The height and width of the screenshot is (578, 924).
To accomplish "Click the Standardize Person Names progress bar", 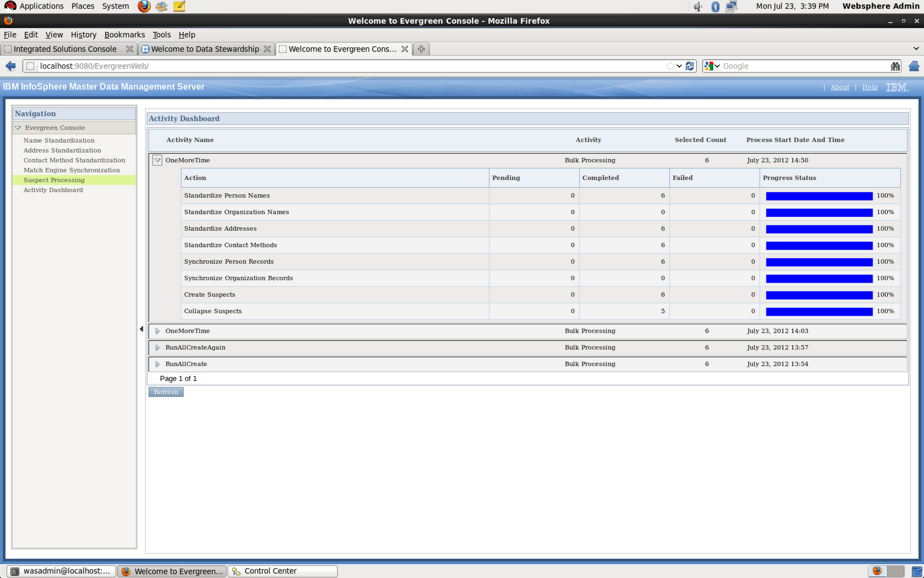I will tap(818, 195).
